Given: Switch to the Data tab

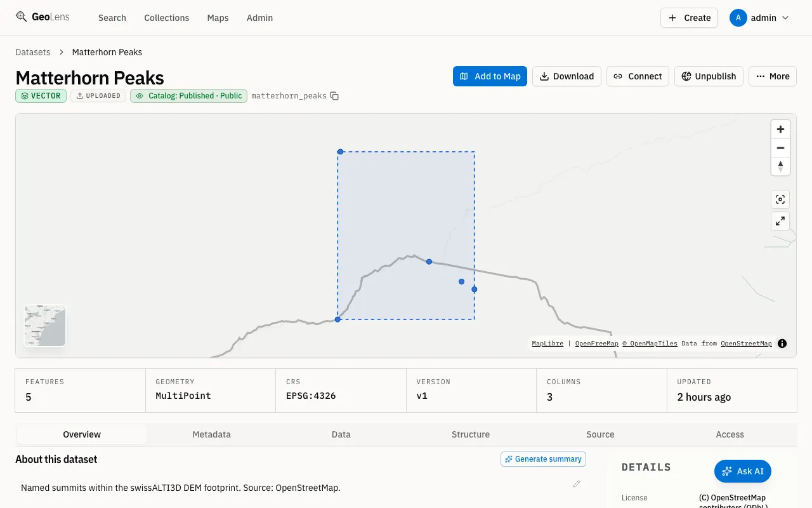Looking at the screenshot, I should click(341, 434).
